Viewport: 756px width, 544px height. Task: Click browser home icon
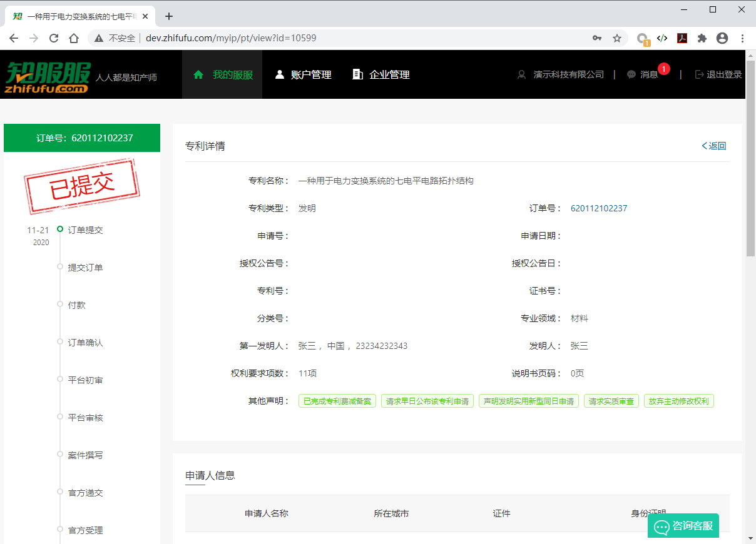click(74, 38)
